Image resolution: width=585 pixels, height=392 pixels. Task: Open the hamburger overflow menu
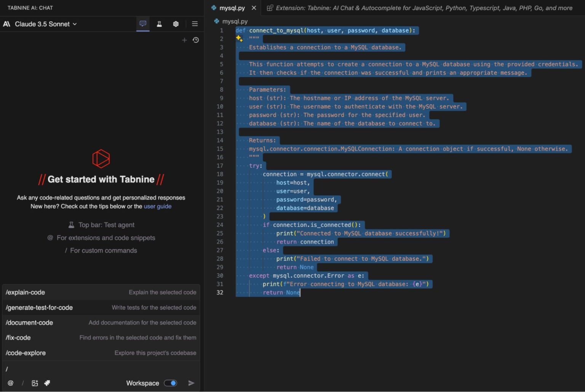pos(195,24)
